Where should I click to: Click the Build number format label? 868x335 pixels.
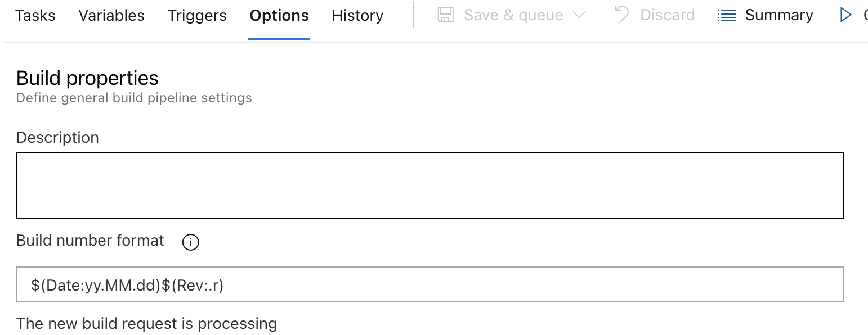point(90,241)
